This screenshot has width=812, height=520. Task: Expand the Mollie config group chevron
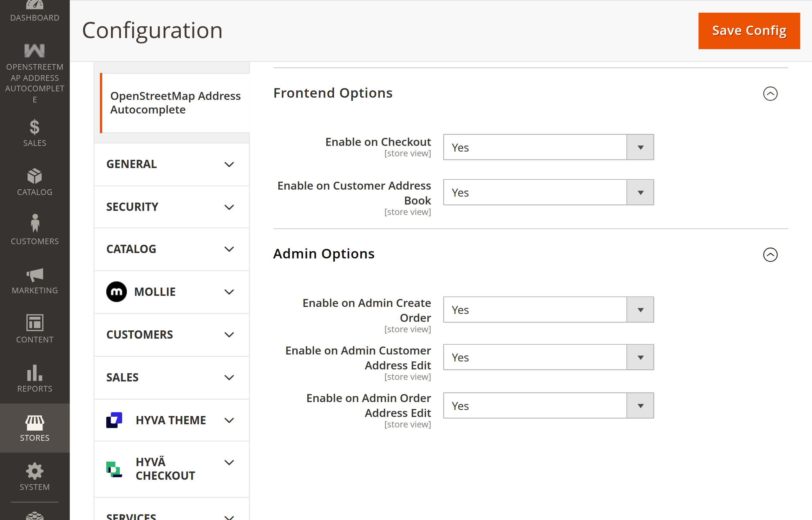tap(229, 292)
